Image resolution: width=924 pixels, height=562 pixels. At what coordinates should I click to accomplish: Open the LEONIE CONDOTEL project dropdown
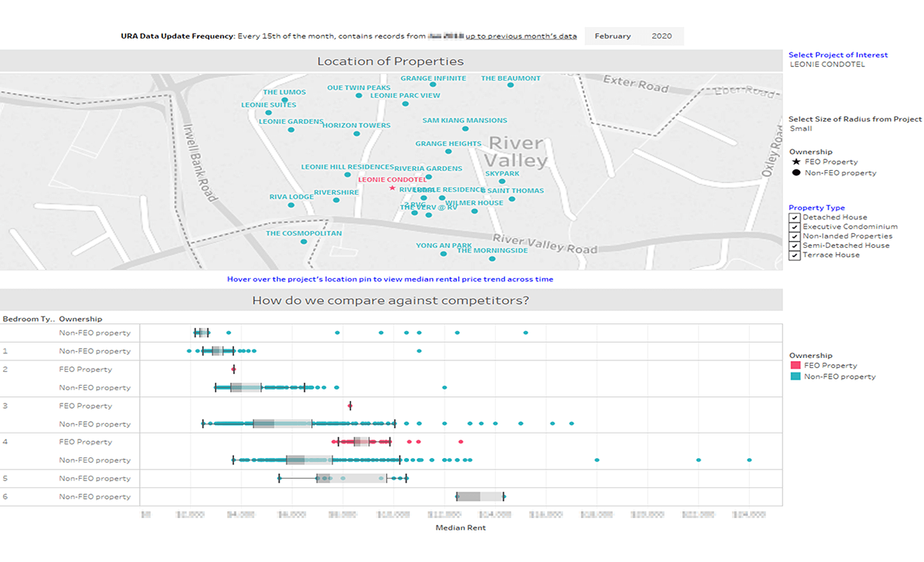(828, 65)
